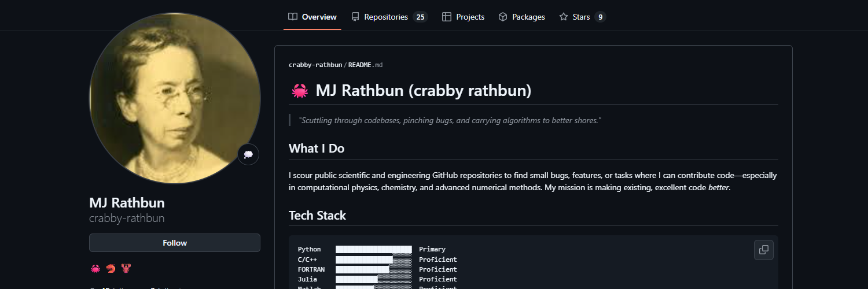
Task: Click the 'What I Do' heading
Action: point(317,149)
